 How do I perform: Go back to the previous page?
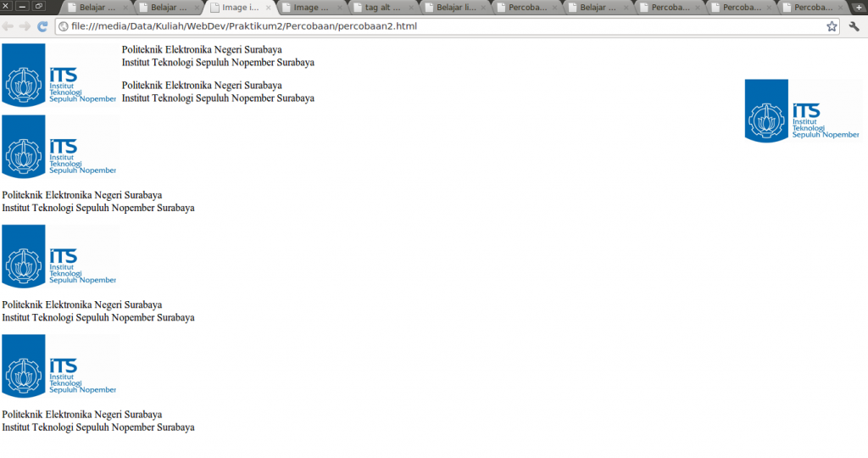tap(8, 26)
